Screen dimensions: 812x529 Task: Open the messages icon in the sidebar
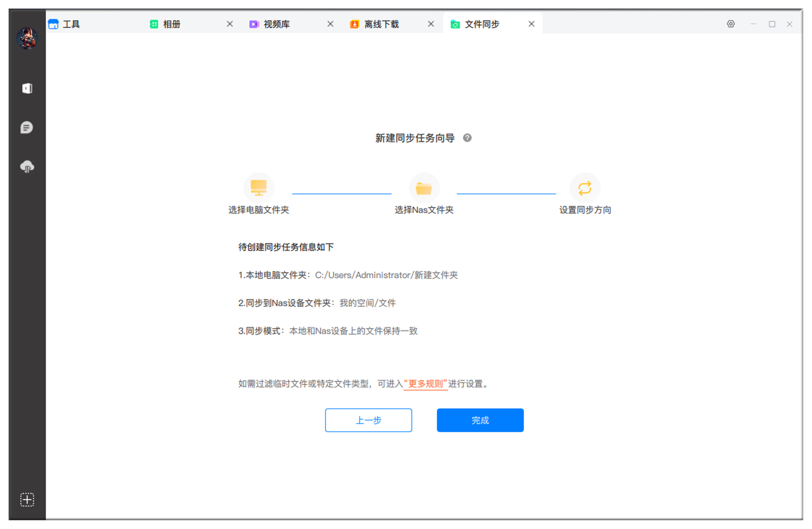pyautogui.click(x=27, y=127)
